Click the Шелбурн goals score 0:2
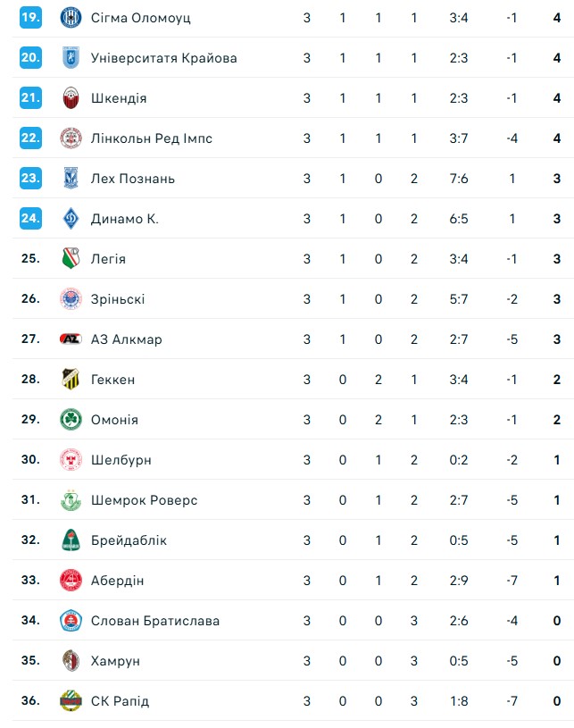This screenshot has width=574, height=728. tap(458, 460)
